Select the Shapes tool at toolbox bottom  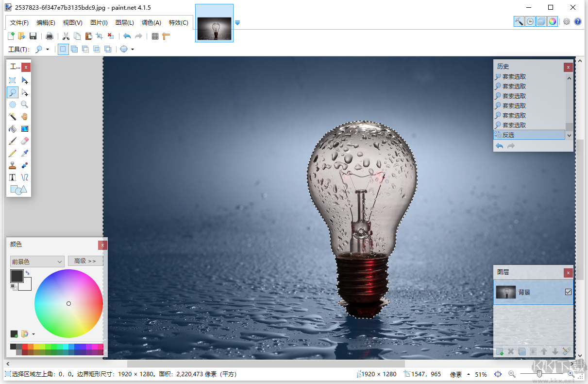(x=18, y=189)
